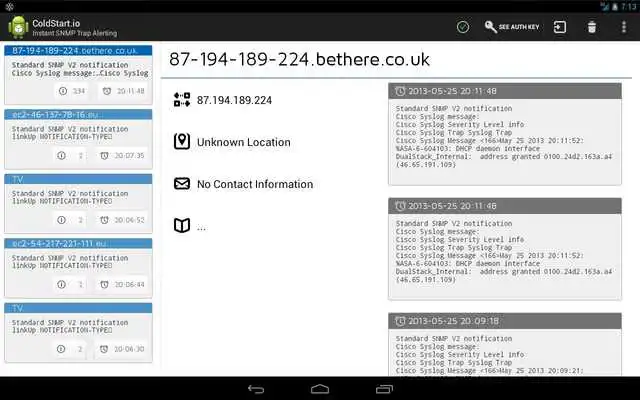The width and height of the screenshot is (640, 400).
Task: Tap trap count 334 on first card
Action: [x=79, y=91]
